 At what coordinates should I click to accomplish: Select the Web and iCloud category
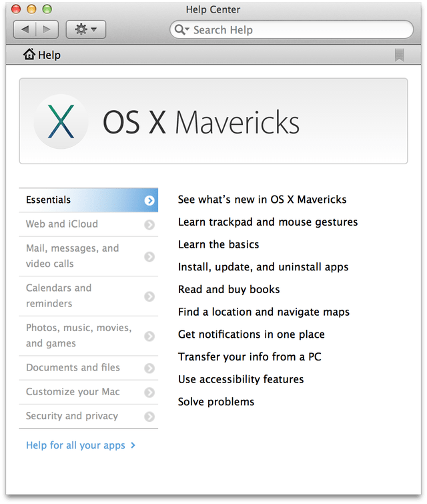tap(62, 224)
